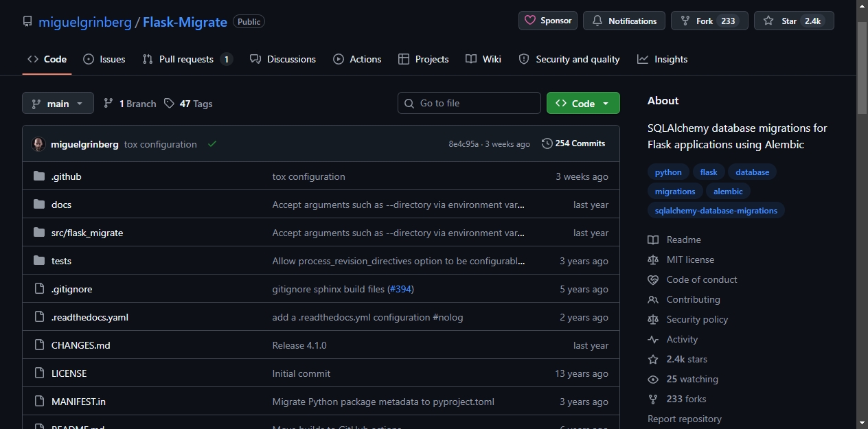The height and width of the screenshot is (429, 868).
Task: Expand the main branch dropdown
Action: click(58, 104)
